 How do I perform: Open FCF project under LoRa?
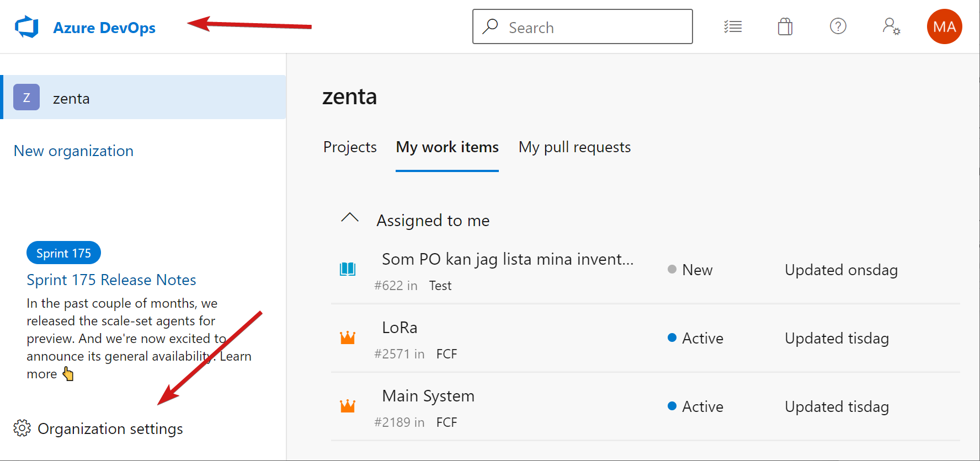(x=446, y=354)
